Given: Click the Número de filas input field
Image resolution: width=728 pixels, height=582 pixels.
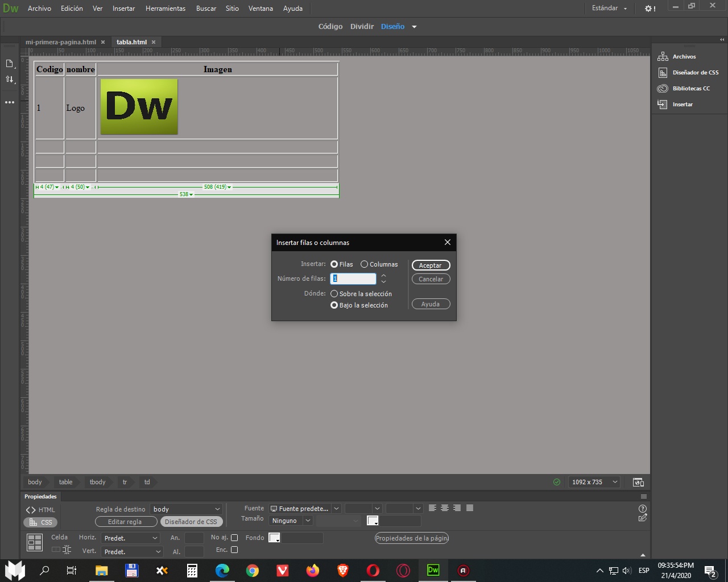Looking at the screenshot, I should coord(353,278).
